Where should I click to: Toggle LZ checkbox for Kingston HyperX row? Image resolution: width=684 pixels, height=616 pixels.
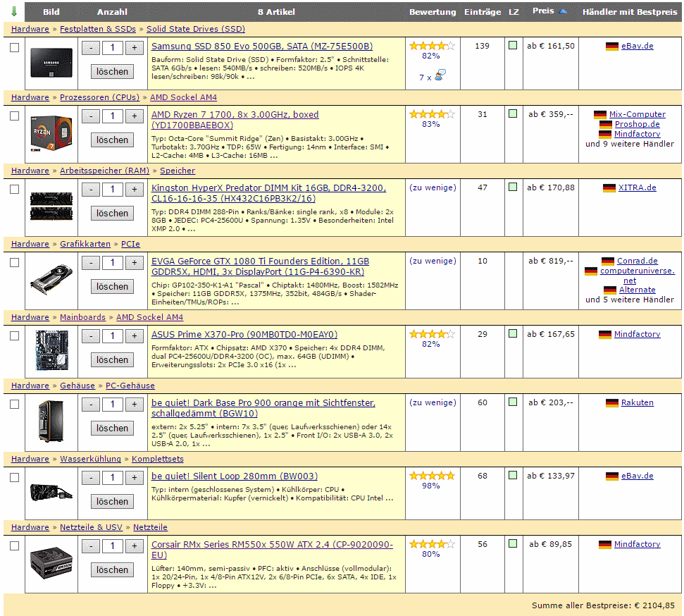coord(513,187)
